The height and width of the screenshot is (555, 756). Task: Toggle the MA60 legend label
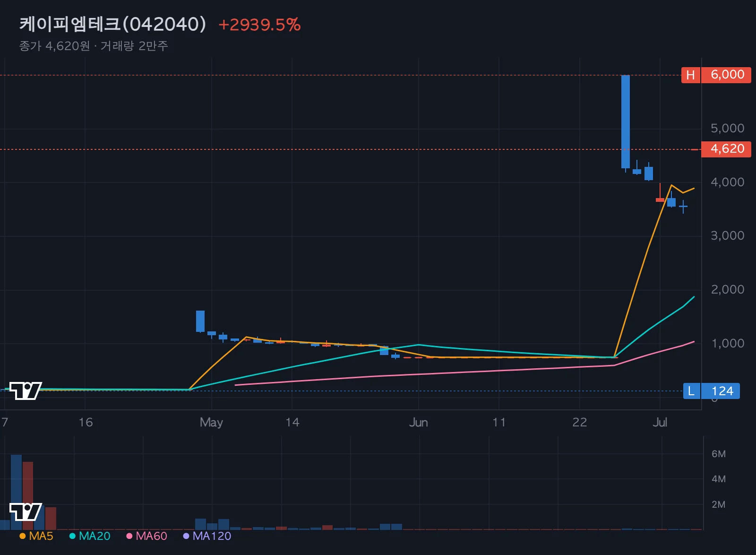(151, 536)
